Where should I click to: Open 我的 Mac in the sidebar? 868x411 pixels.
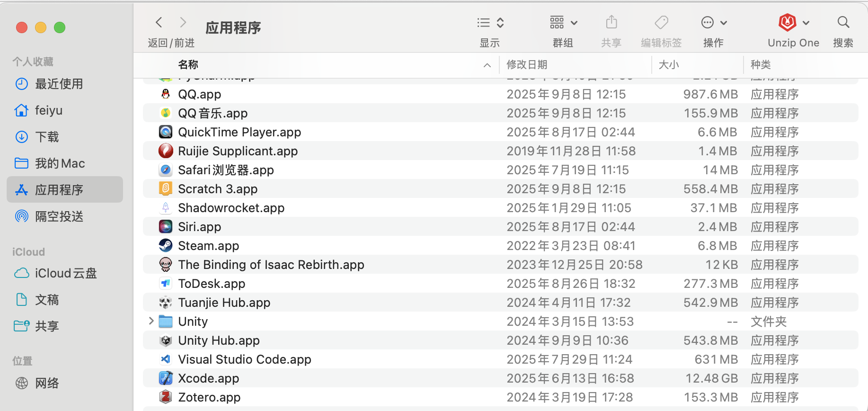[65, 163]
